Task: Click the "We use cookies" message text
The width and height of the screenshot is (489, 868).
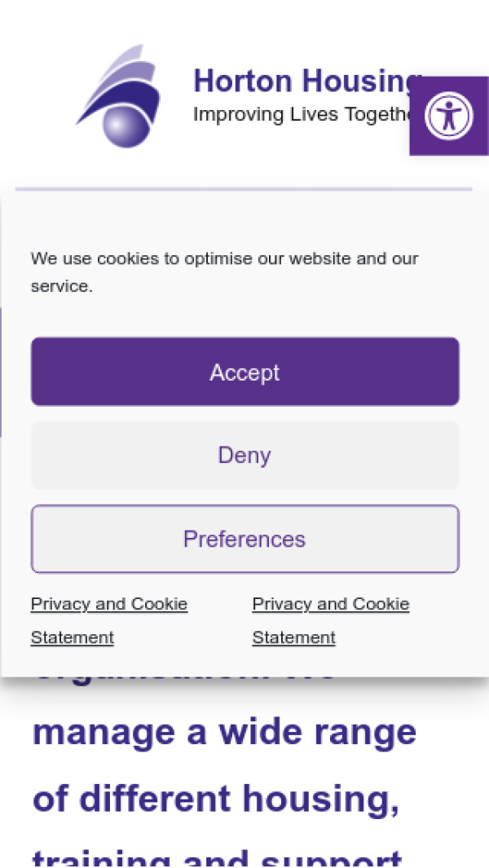Action: pyautogui.click(x=224, y=259)
